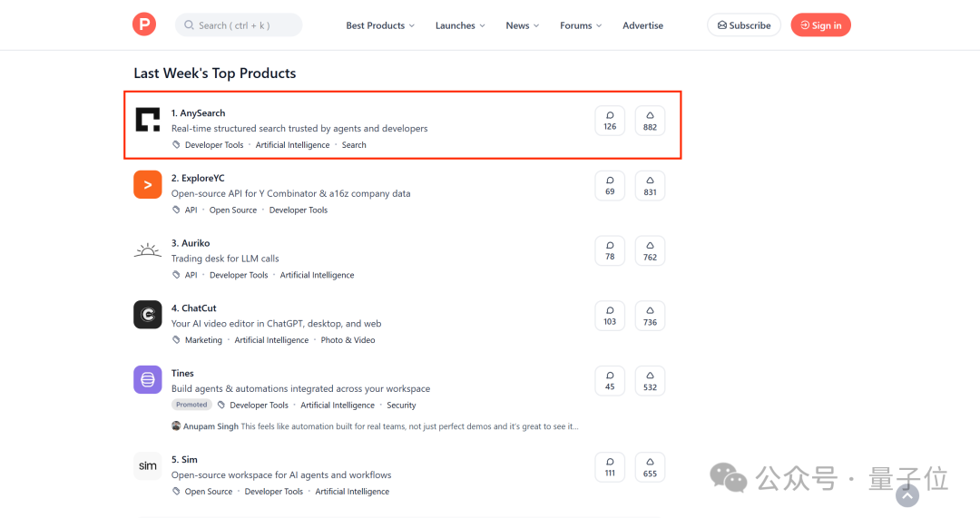Click the scroll-to-top arrow button

907,495
